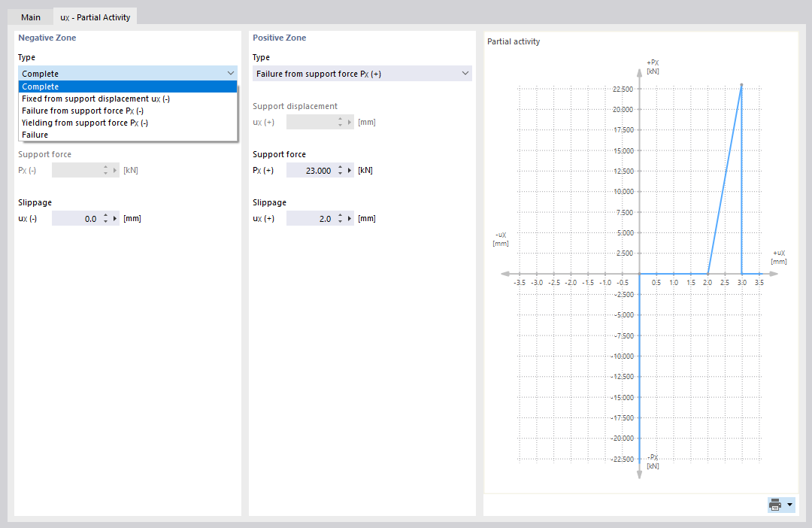
Task: Click the negative slippage ux (-) field
Action: pyautogui.click(x=76, y=219)
